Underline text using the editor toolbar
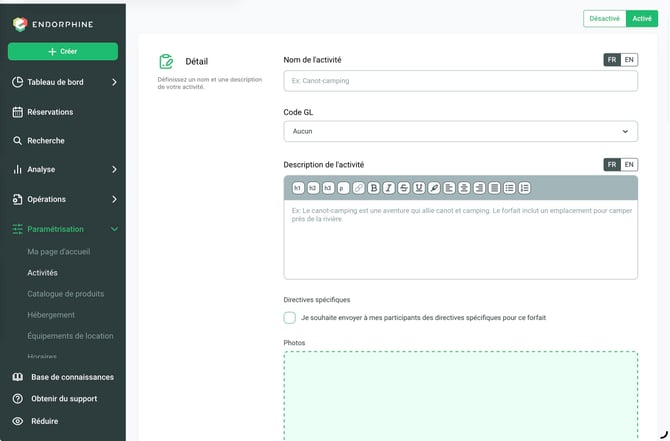Viewport: 670px width, 441px height. (419, 188)
